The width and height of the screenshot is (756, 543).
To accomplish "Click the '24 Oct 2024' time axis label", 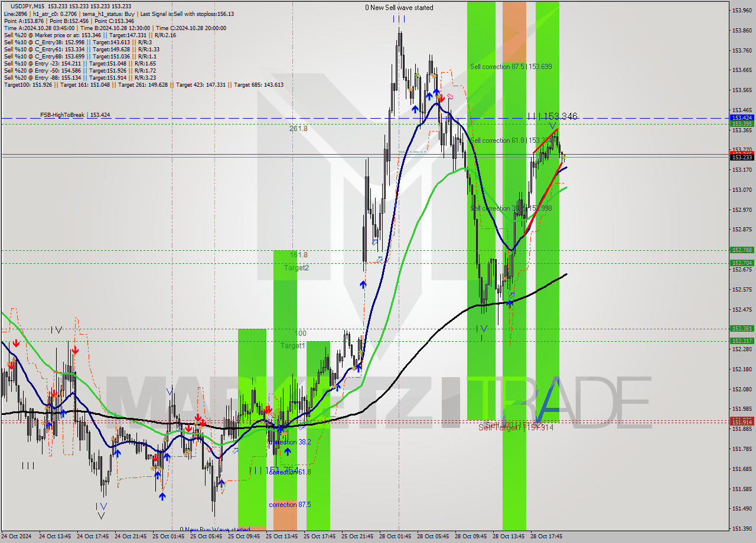I will pyautogui.click(x=17, y=537).
